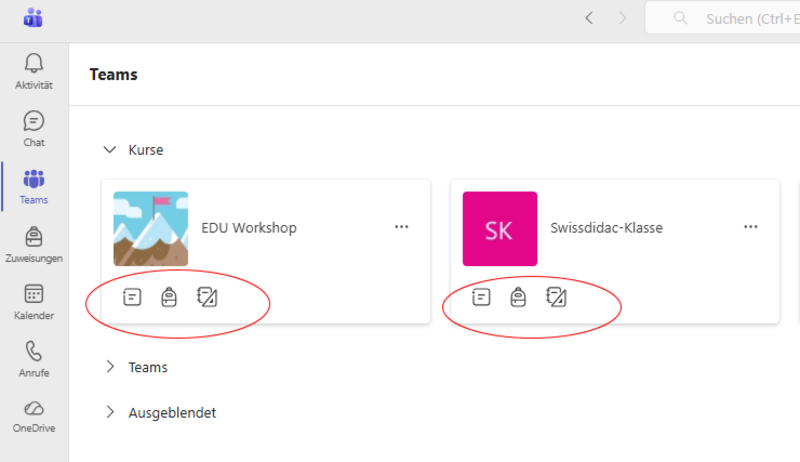Open Swissdidac-Klasse class notebook icon
Viewport: 800px width, 462px height.
tap(556, 297)
